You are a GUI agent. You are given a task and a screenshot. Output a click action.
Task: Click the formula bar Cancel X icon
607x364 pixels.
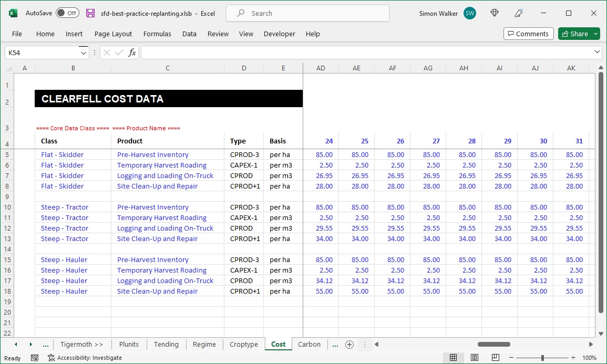tap(107, 53)
